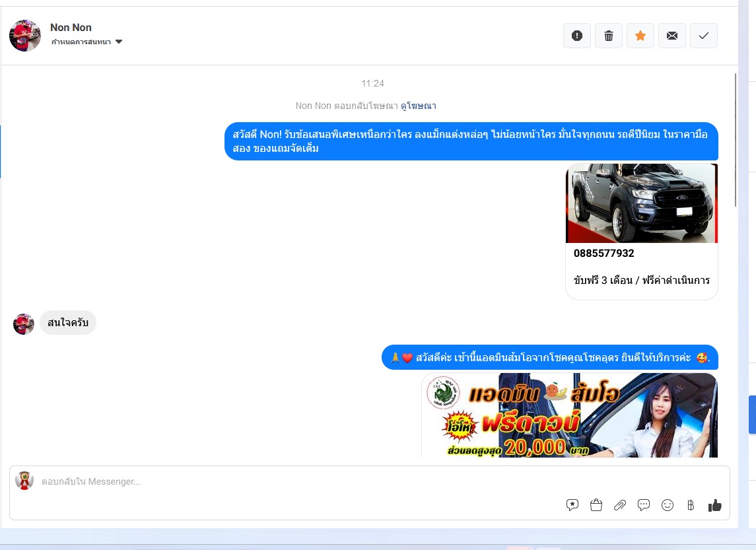This screenshot has height=550, width=756.
Task: Open the Ford pickup truck ad image
Action: [642, 203]
